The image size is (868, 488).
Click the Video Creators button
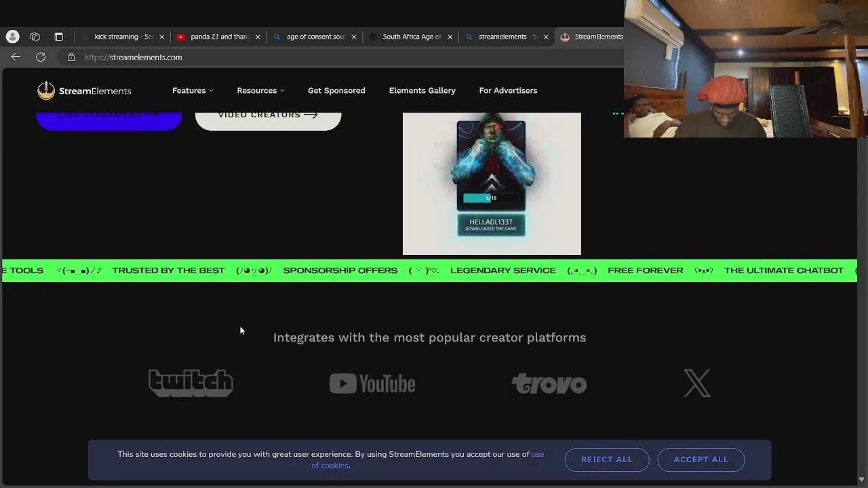pos(268,120)
